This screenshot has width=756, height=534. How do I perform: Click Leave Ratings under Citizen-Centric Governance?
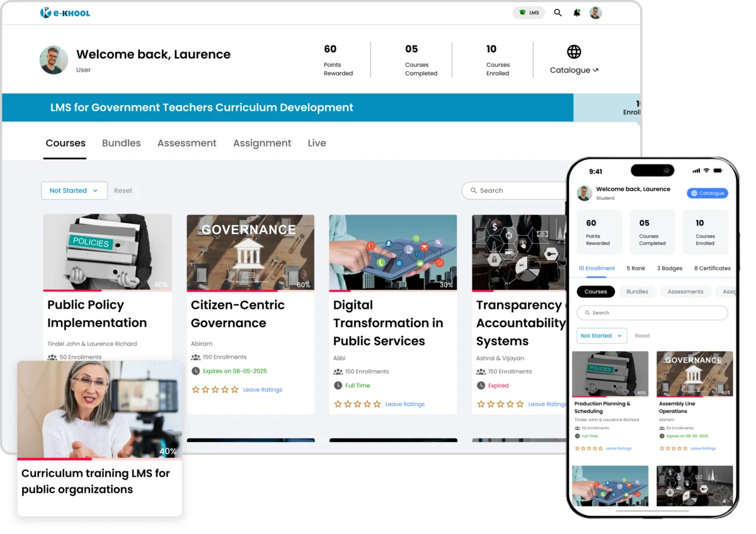[x=263, y=390]
